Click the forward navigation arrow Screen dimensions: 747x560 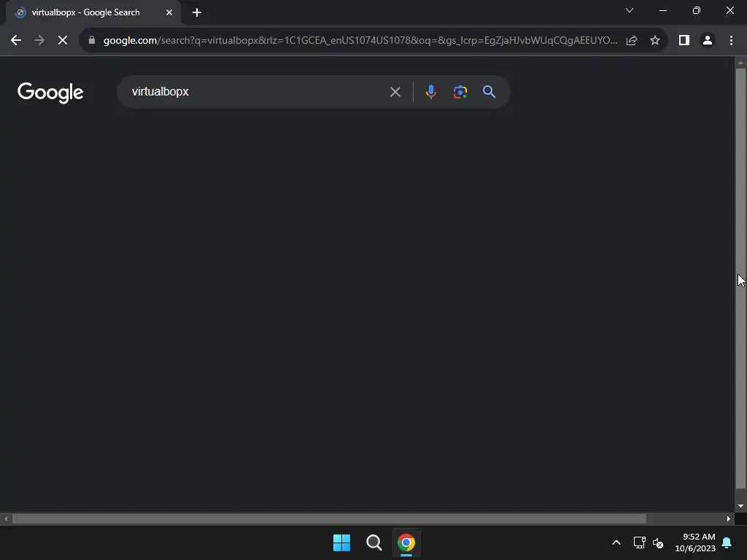(39, 41)
